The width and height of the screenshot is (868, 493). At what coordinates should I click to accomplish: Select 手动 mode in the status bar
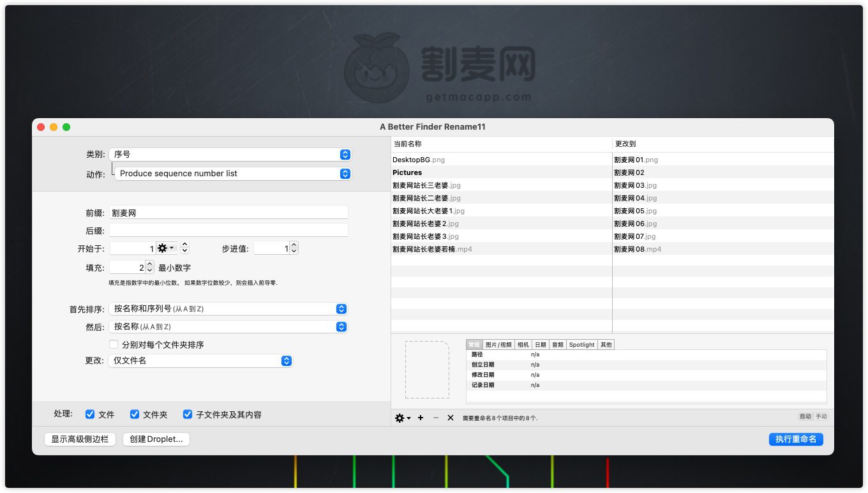[821, 416]
